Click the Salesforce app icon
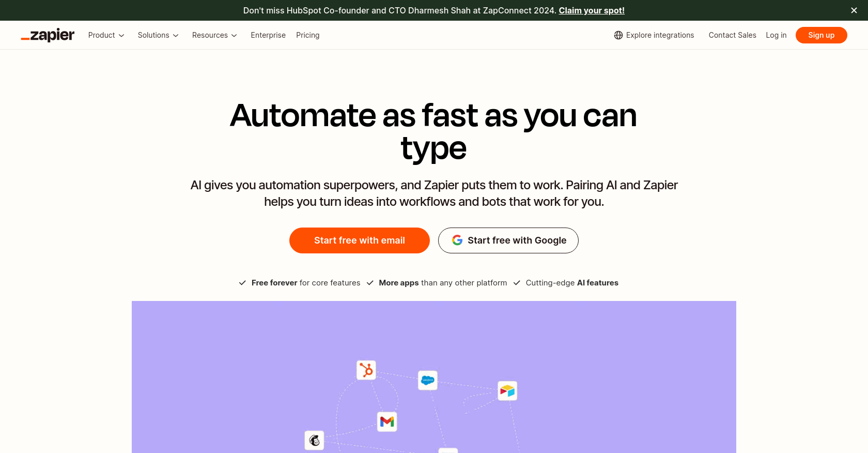 tap(428, 381)
